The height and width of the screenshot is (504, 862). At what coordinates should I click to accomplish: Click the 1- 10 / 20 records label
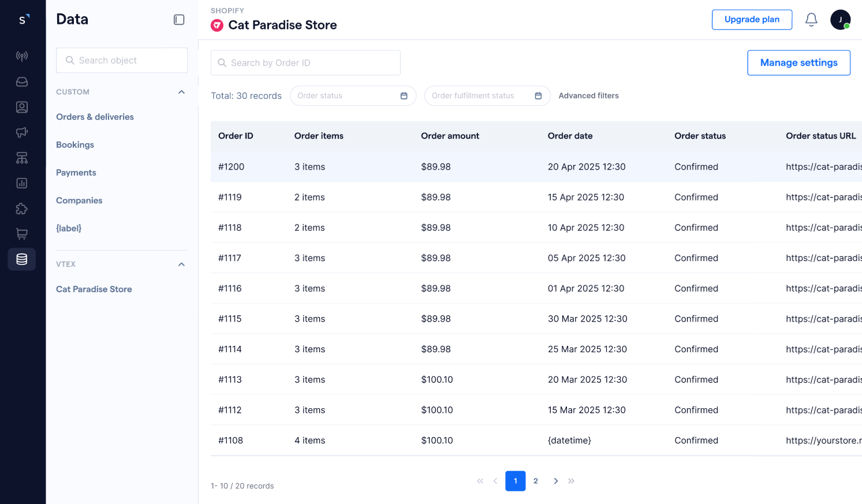(242, 486)
